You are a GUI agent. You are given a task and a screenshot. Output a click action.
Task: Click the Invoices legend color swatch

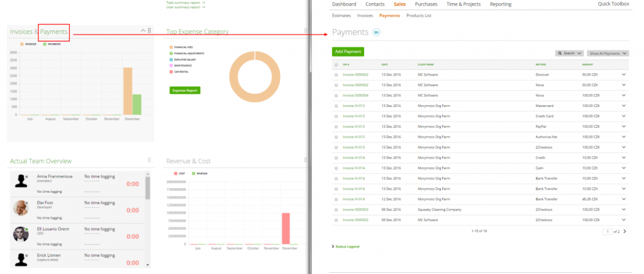pos(22,44)
